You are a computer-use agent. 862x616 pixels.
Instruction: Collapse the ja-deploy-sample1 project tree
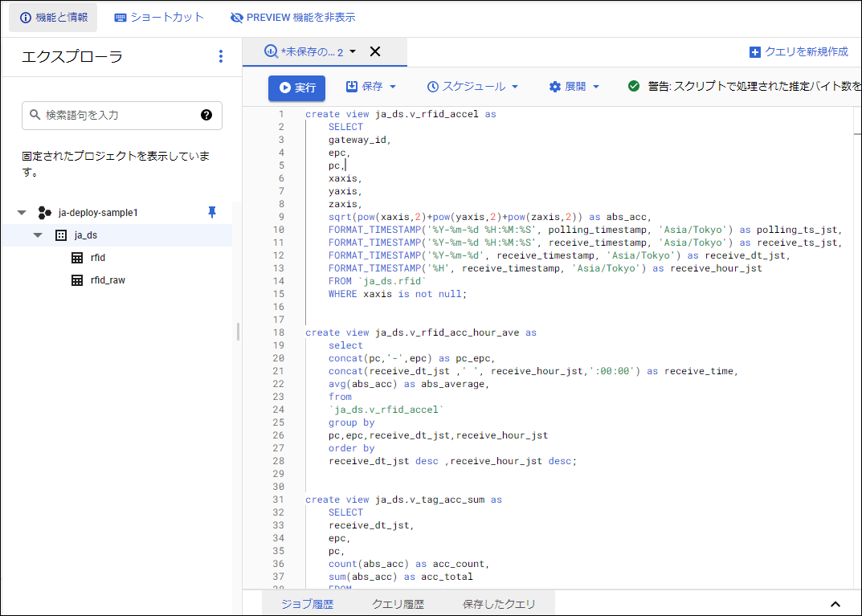click(x=22, y=213)
